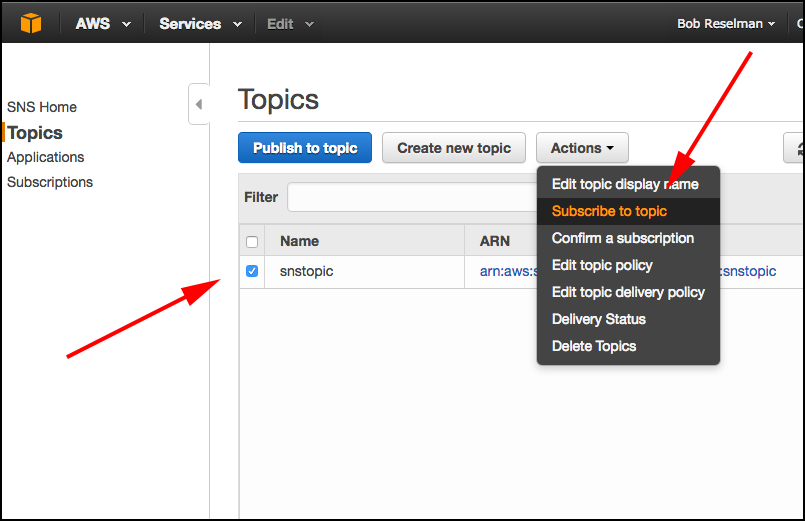Click the Publish to topic button

(305, 148)
